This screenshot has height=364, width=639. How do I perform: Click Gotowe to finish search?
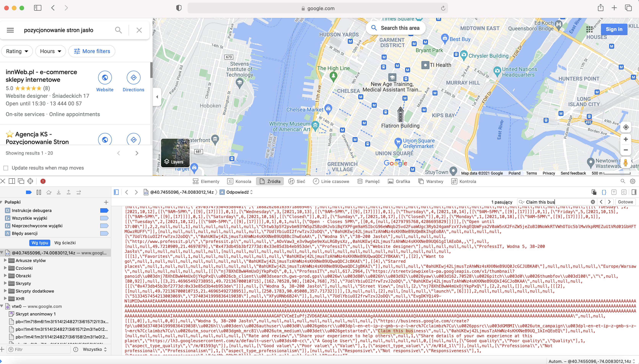(625, 202)
